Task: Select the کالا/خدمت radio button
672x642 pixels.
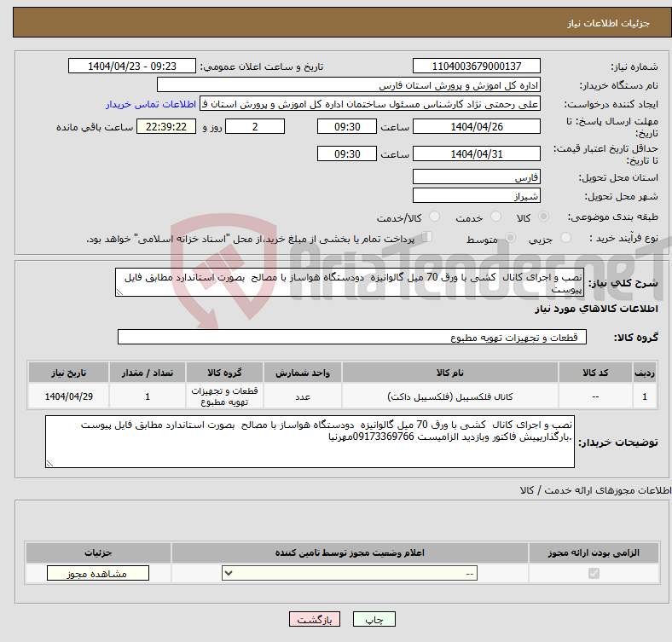Action: click(x=434, y=217)
